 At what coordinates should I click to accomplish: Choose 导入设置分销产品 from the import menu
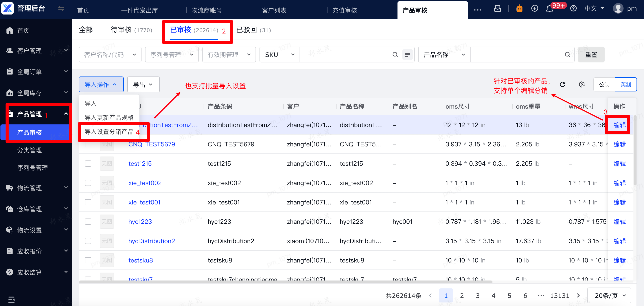tap(109, 132)
